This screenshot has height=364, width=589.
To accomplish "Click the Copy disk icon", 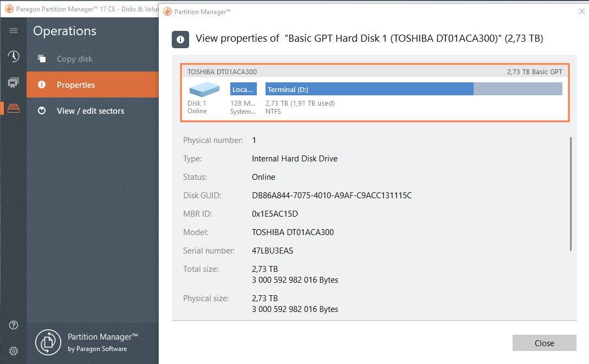I will [x=42, y=58].
